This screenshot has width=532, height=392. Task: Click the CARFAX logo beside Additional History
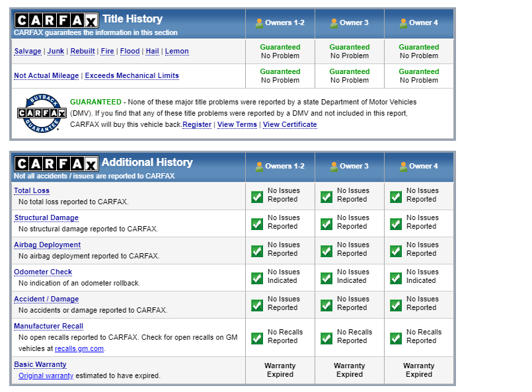pos(56,164)
